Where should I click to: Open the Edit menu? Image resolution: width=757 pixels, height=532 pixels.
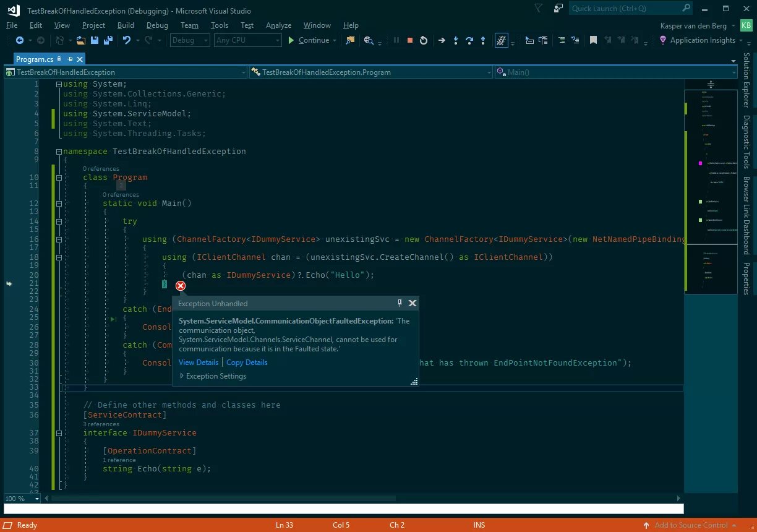click(x=36, y=25)
